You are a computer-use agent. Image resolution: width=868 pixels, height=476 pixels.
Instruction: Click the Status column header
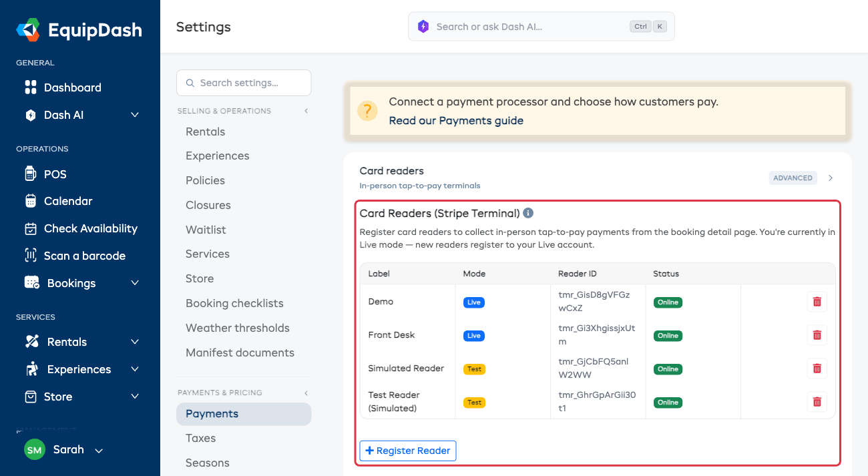[x=666, y=274]
